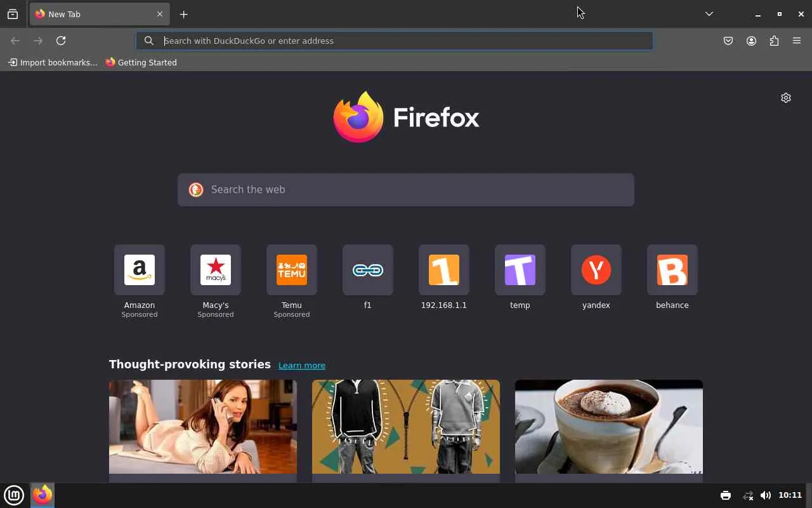Open the recent browsing tab overview icon
Image resolution: width=812 pixels, height=508 pixels.
pos(13,14)
